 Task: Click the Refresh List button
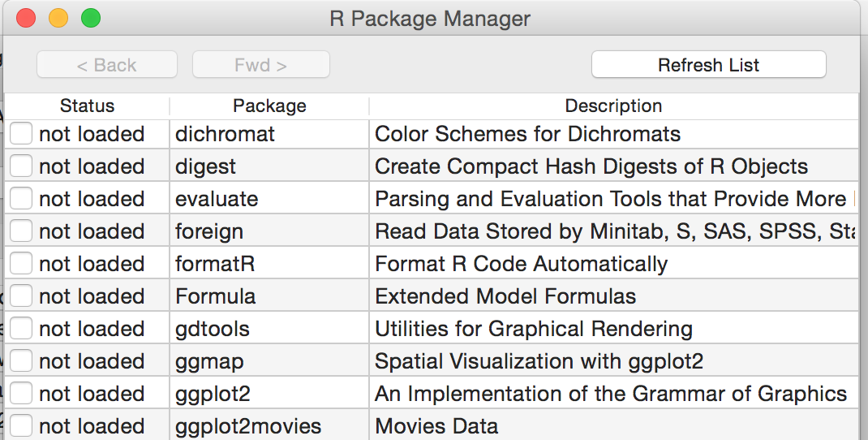pos(708,65)
